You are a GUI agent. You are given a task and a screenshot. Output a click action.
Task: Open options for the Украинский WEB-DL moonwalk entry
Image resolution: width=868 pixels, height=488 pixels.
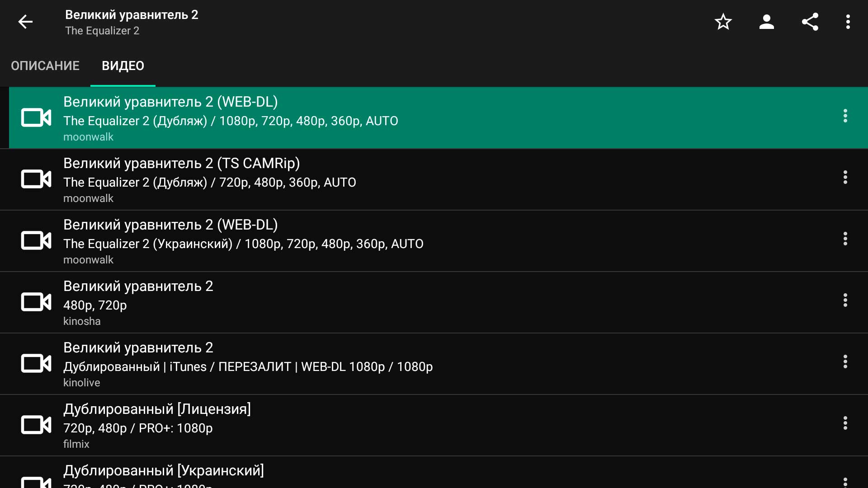pos(844,239)
